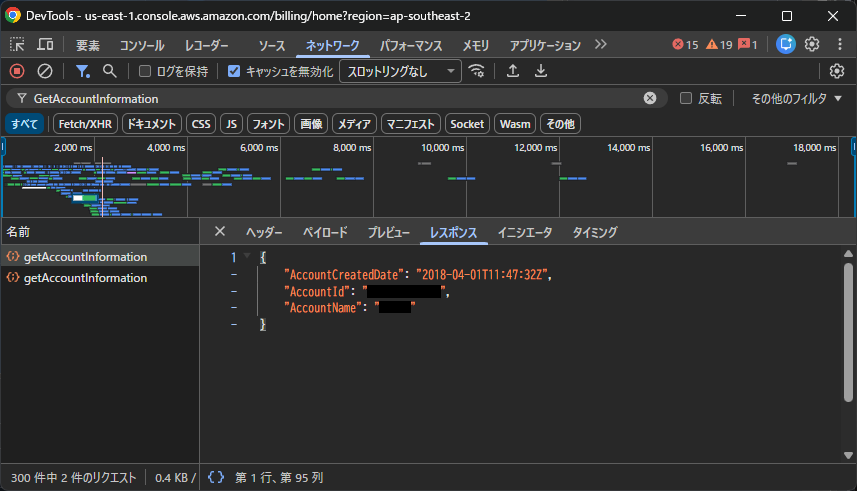Open the AI assistance blue icon

point(785,44)
